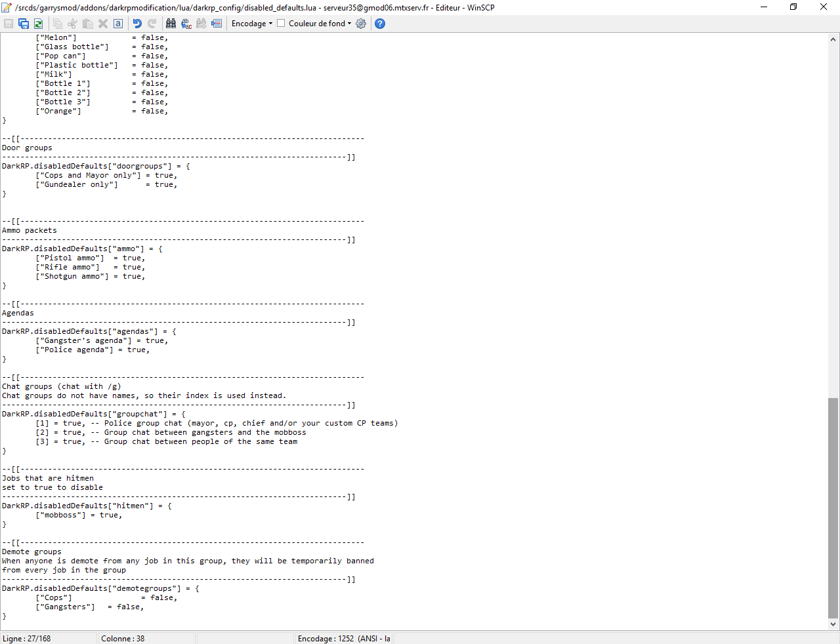This screenshot has width=840, height=644.
Task: Click the [2] gangsters and mobboss line
Action: (171, 432)
